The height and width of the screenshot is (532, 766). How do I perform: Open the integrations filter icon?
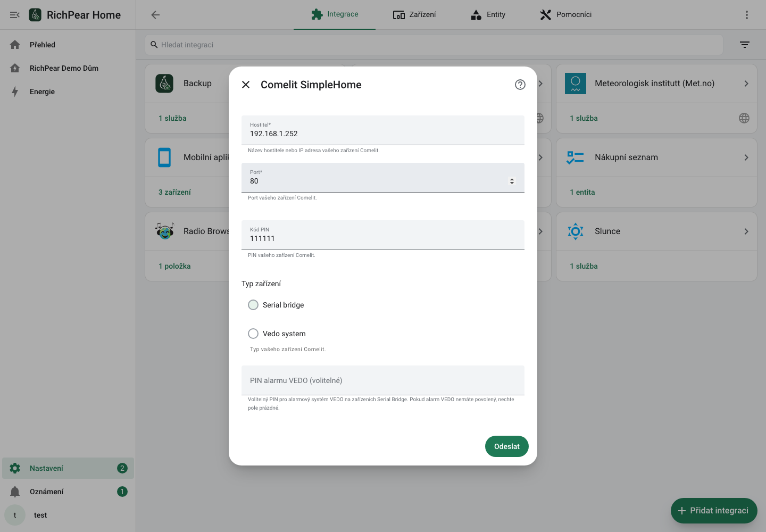pos(745,45)
